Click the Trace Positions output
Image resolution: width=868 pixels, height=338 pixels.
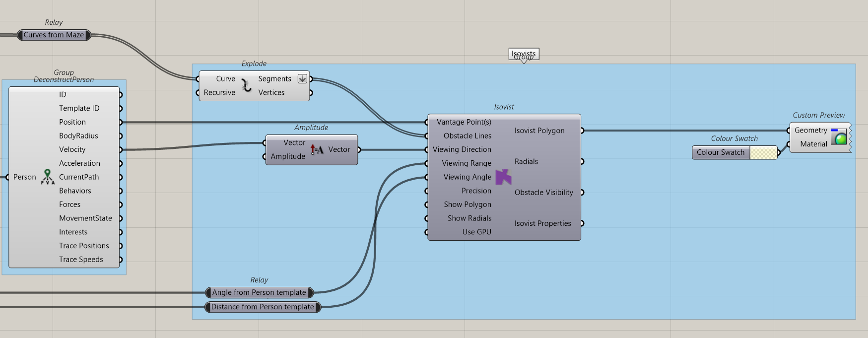tap(84, 246)
